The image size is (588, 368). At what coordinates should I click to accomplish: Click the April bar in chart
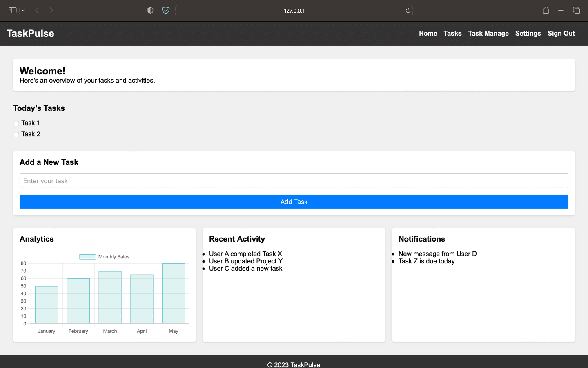pos(142,299)
